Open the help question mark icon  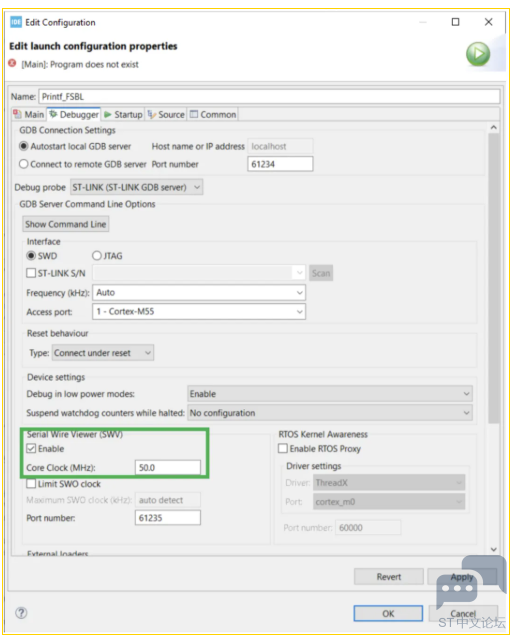21,612
